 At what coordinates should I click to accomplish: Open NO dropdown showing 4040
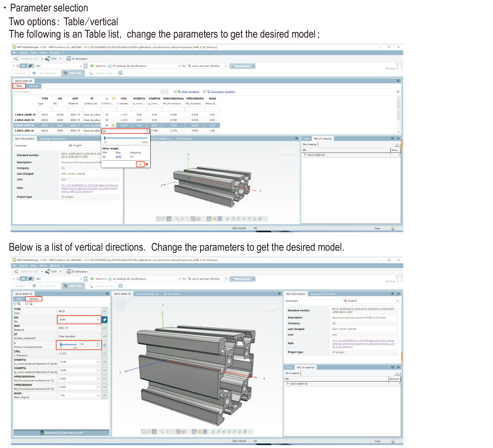[98, 320]
